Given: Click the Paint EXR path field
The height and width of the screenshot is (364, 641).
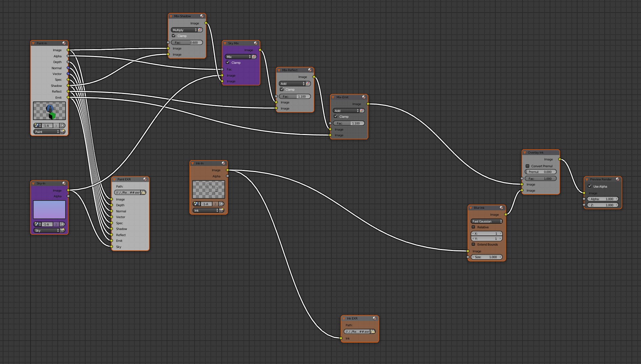Looking at the screenshot, I should [128, 192].
